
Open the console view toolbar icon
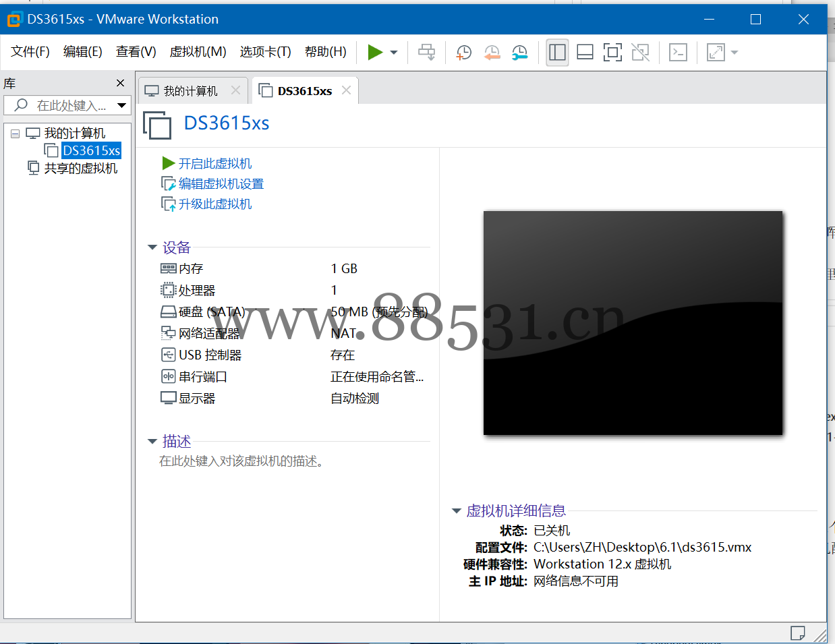[678, 52]
